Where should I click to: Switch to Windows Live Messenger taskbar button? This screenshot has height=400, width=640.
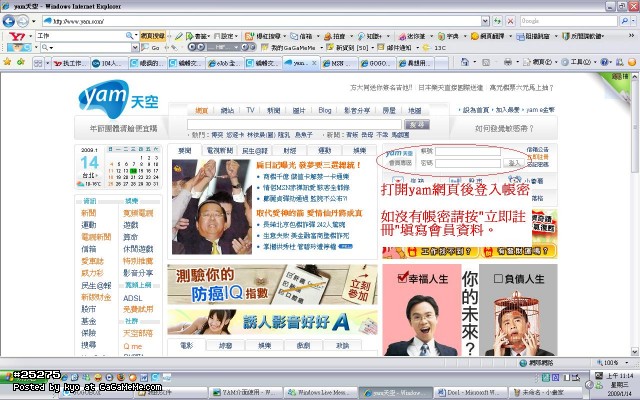point(321,393)
